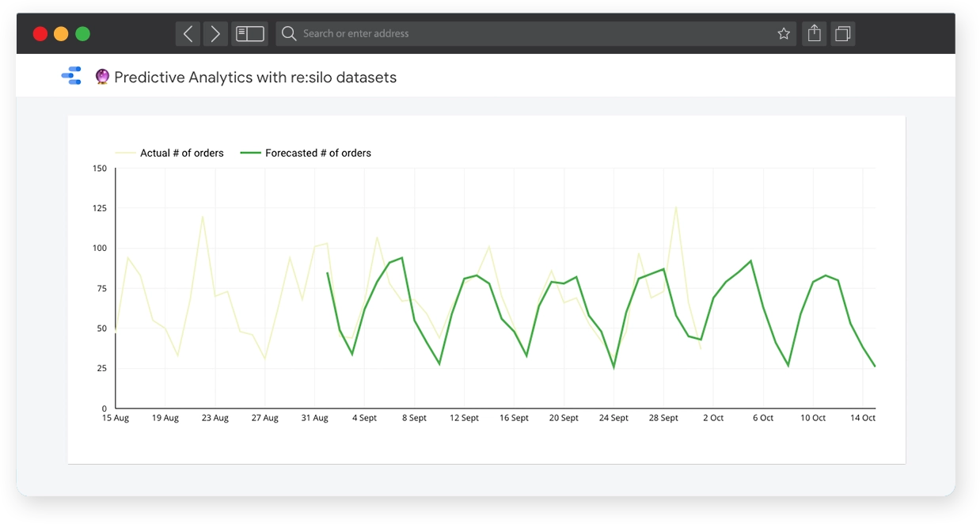
Task: Click the browser forward arrow button
Action: 215,33
